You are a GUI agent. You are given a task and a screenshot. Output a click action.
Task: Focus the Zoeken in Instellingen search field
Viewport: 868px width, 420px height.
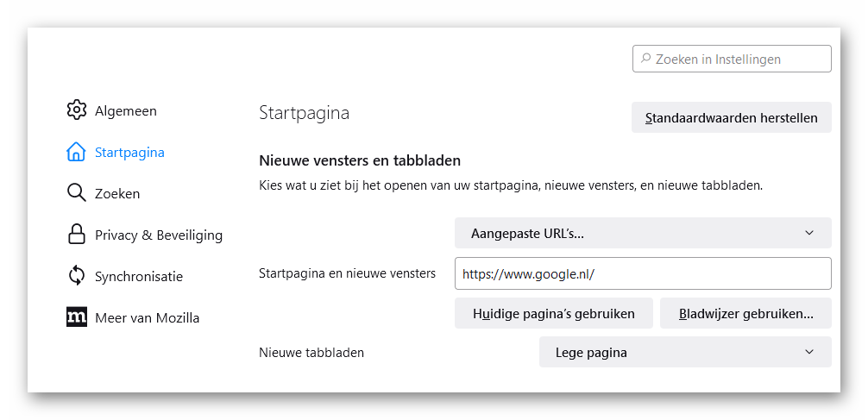click(739, 59)
